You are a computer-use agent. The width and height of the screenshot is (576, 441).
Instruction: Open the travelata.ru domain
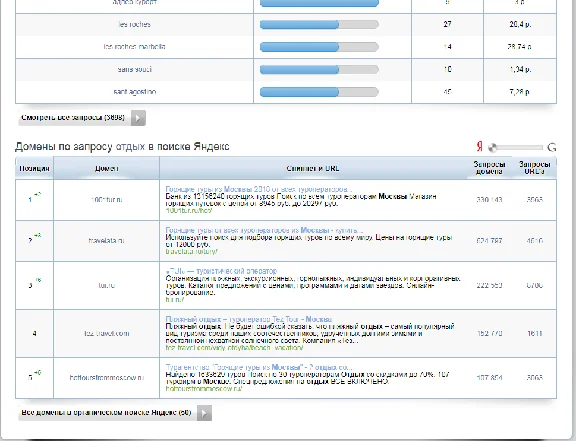click(x=107, y=241)
